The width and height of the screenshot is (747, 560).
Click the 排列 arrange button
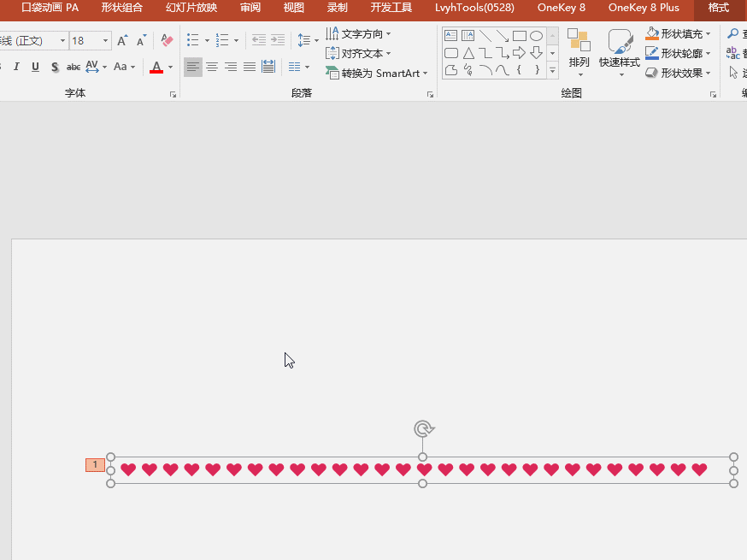click(579, 50)
